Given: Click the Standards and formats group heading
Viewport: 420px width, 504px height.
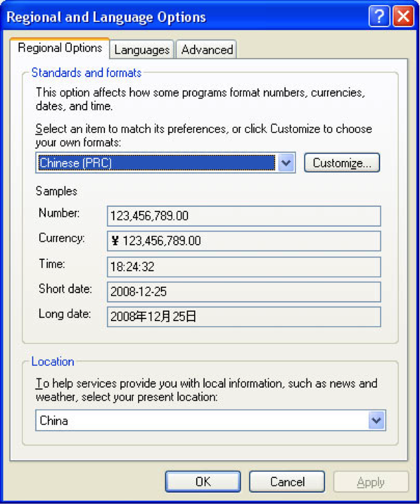Looking at the screenshot, I should [x=86, y=72].
